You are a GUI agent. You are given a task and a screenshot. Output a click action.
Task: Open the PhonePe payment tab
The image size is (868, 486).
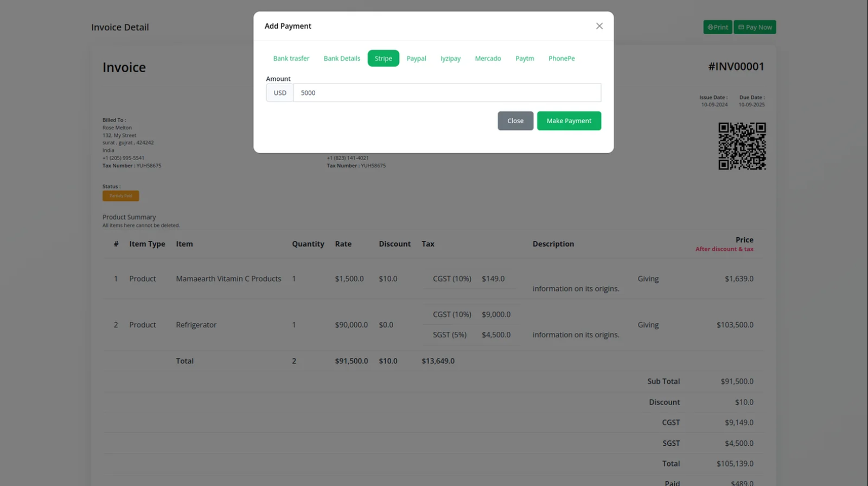tap(561, 58)
